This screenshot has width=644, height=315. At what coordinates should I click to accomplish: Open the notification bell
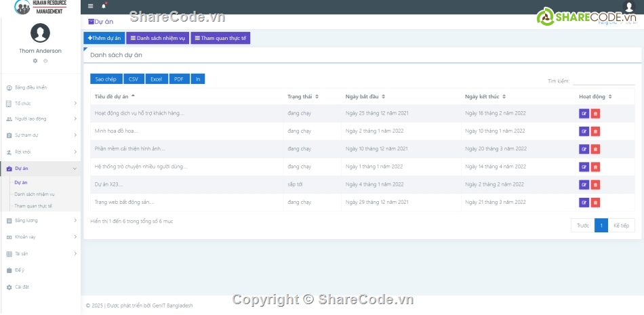pos(104,5)
